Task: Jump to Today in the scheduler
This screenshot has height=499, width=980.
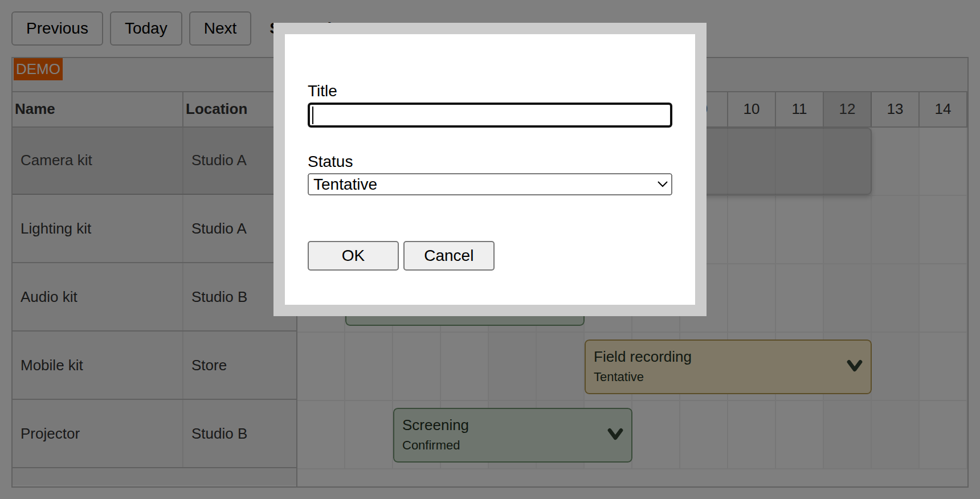Action: coord(146,28)
